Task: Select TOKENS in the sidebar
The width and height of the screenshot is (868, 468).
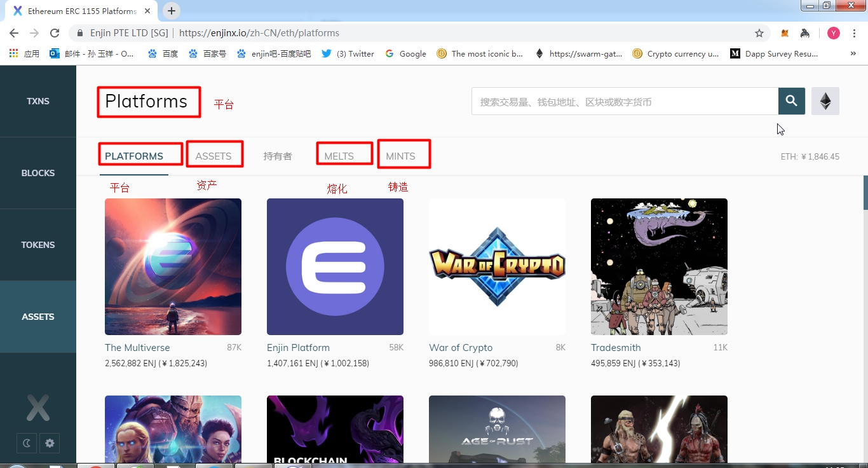Action: point(38,245)
